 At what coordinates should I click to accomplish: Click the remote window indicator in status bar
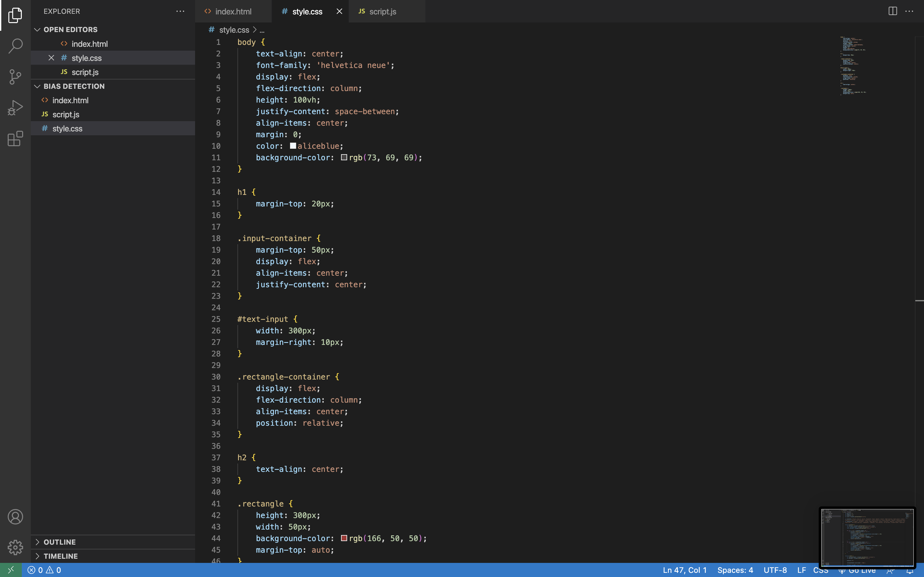(x=11, y=570)
